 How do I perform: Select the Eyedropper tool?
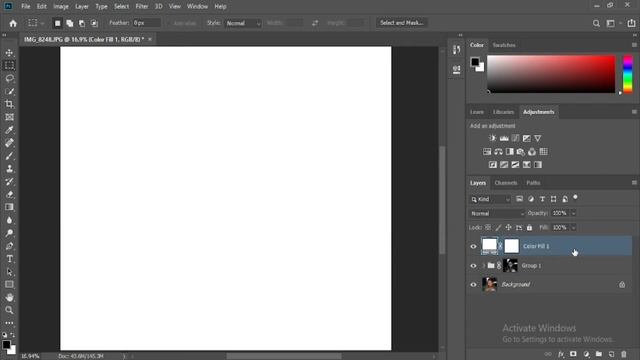click(9, 130)
